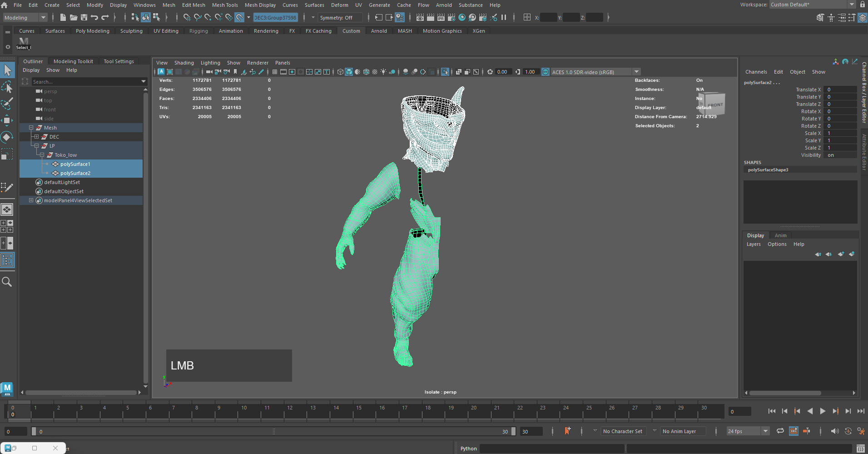Toggle the viewport grid display
This screenshot has width=868, height=454.
coord(275,72)
